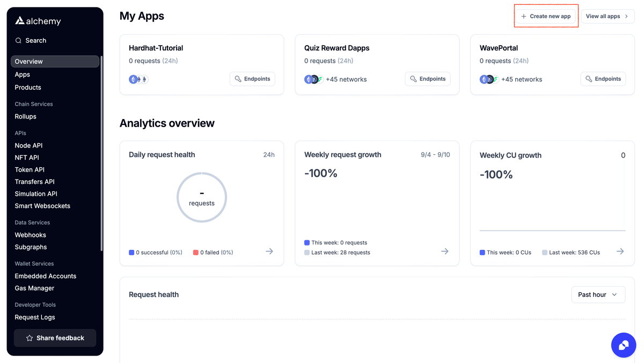The width and height of the screenshot is (644, 363).
Task: Click network icons on Quiz Reward Dapps card
Action: (313, 79)
